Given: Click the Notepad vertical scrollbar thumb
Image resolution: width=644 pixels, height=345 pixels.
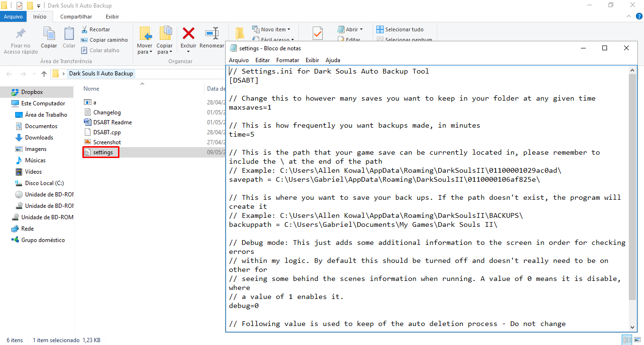Looking at the screenshot, I should point(632,186).
